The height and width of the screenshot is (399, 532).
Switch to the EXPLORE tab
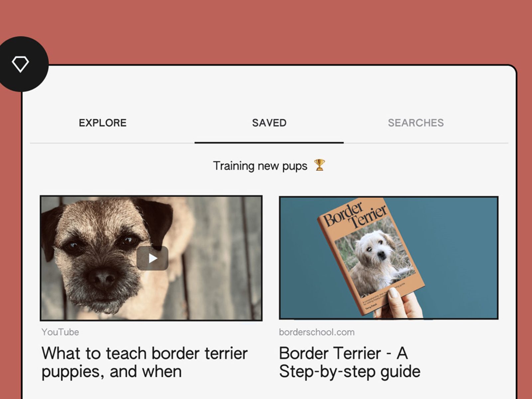(103, 123)
